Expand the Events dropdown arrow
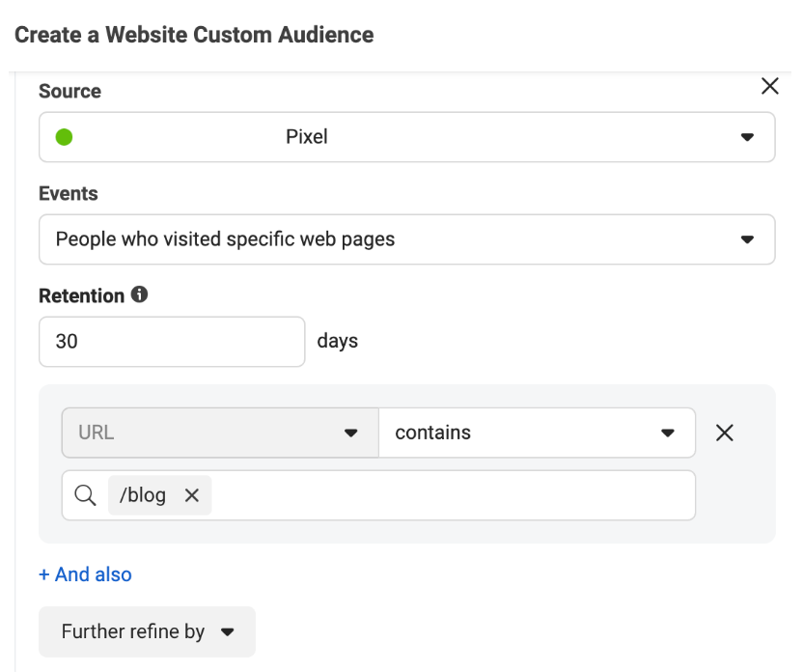This screenshot has width=803, height=672. pyautogui.click(x=747, y=239)
